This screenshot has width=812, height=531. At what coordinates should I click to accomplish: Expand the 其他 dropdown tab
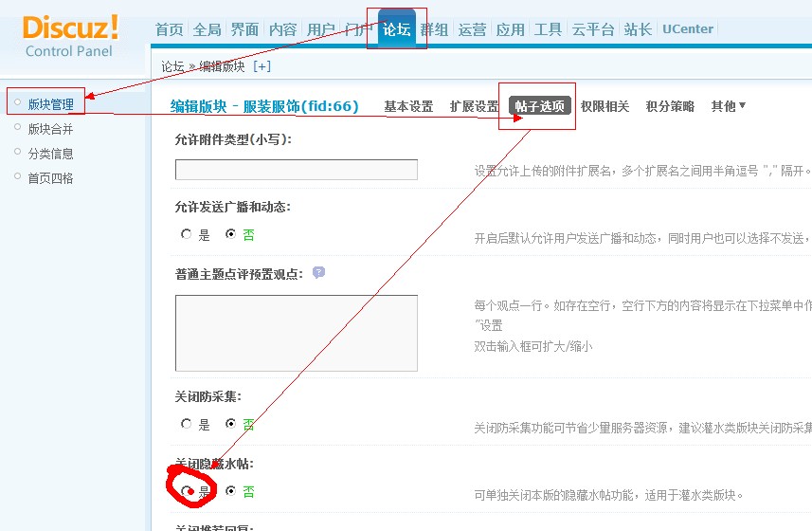click(x=728, y=106)
